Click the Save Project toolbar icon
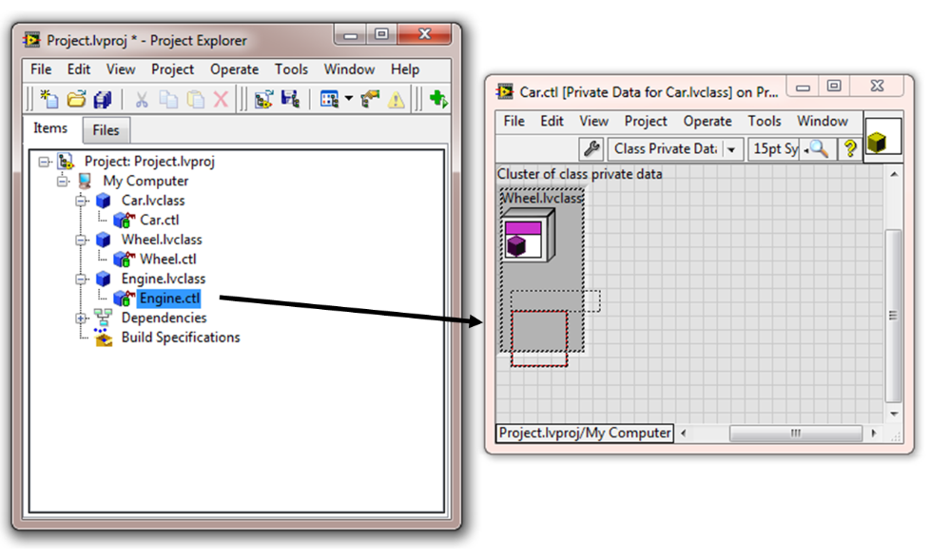The height and width of the screenshot is (560, 930). coord(290,99)
